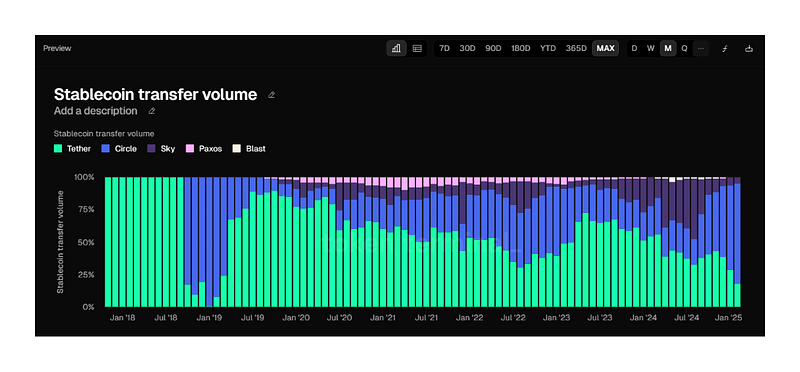The width and height of the screenshot is (800, 372).
Task: Click the download export icon
Action: pos(748,48)
